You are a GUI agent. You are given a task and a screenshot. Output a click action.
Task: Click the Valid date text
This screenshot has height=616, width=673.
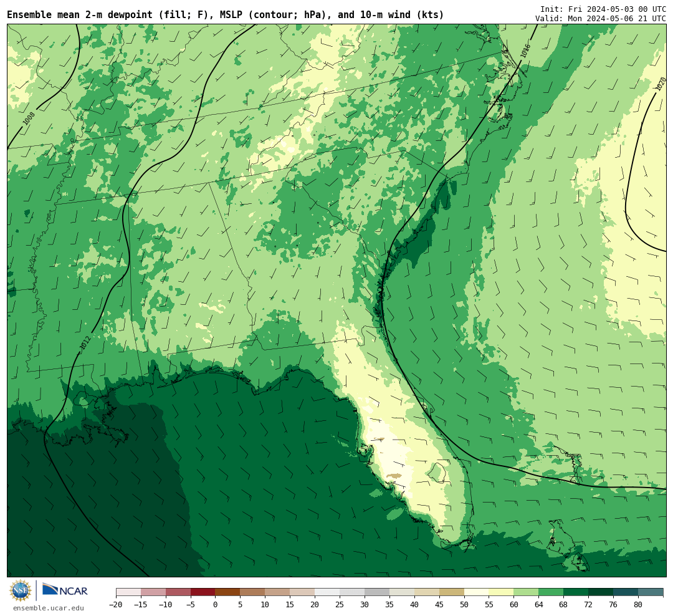601,19
